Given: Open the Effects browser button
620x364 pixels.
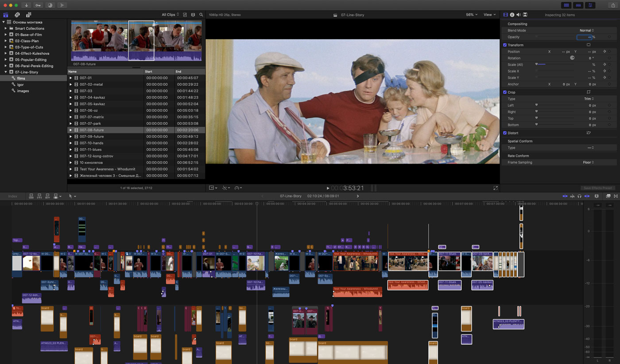Looking at the screenshot, I should [608, 196].
